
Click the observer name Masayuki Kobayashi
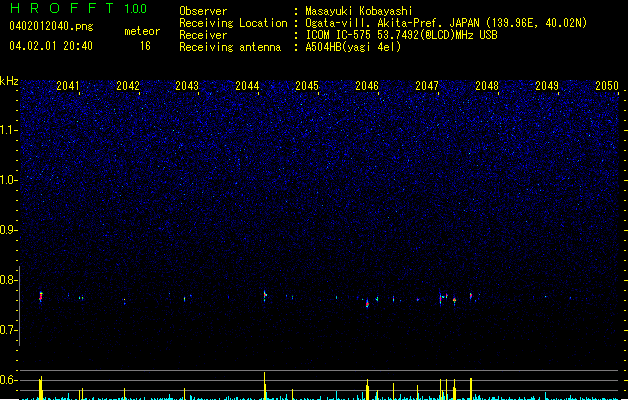359,11
